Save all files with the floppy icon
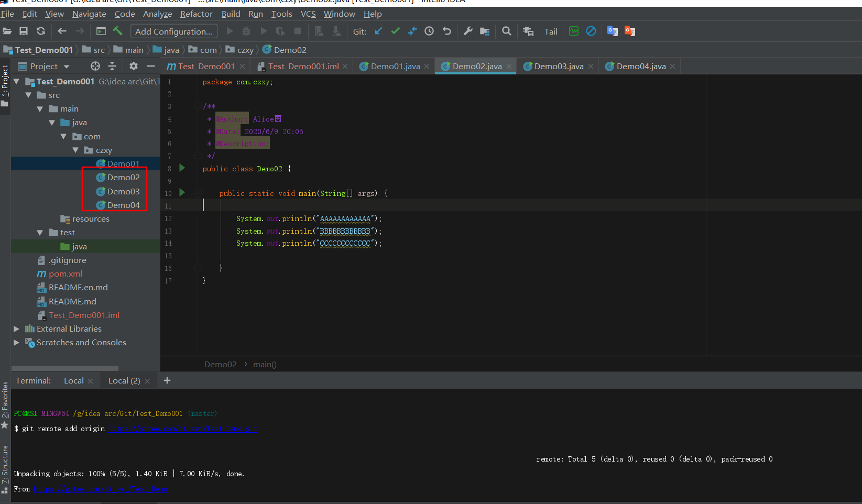Image resolution: width=862 pixels, height=504 pixels. (24, 31)
